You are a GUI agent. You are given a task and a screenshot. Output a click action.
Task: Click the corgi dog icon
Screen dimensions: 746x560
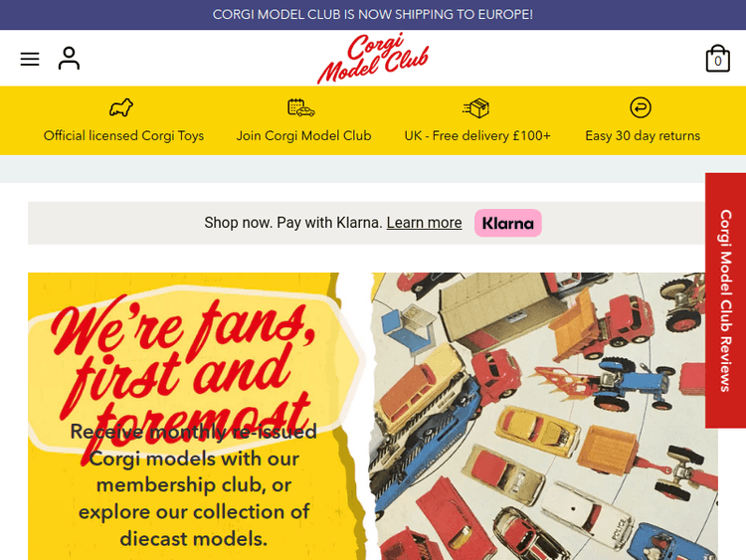121,107
